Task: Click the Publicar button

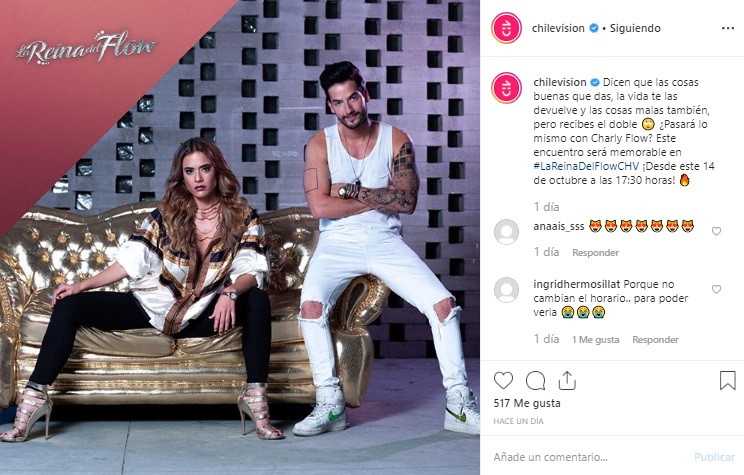Action: (x=714, y=457)
